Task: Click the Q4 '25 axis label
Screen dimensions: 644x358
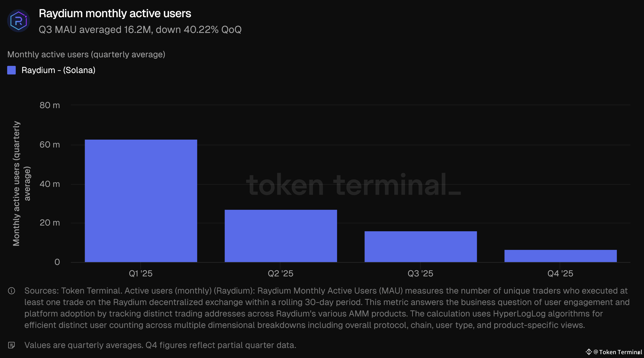Action: [x=560, y=274]
